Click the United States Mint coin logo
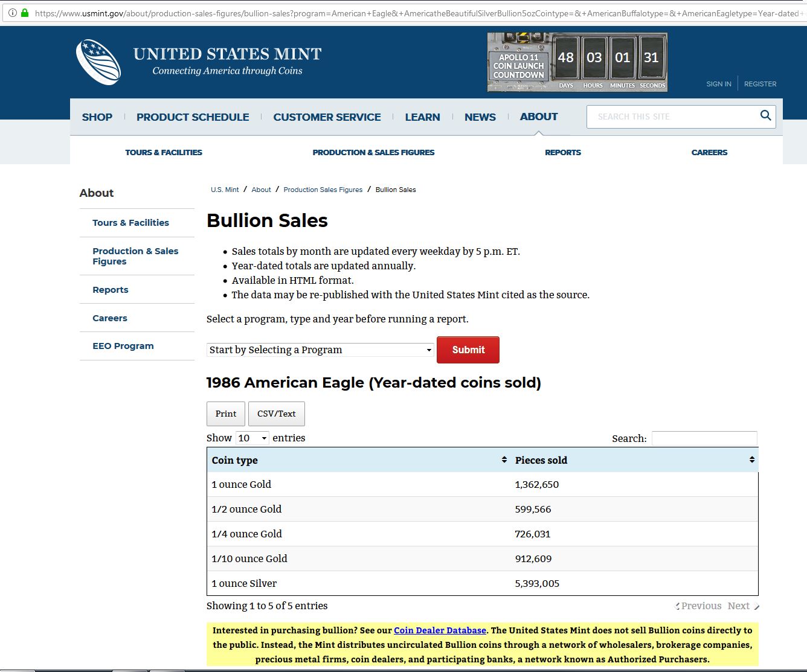Screen dimensions: 807x672 pos(98,62)
